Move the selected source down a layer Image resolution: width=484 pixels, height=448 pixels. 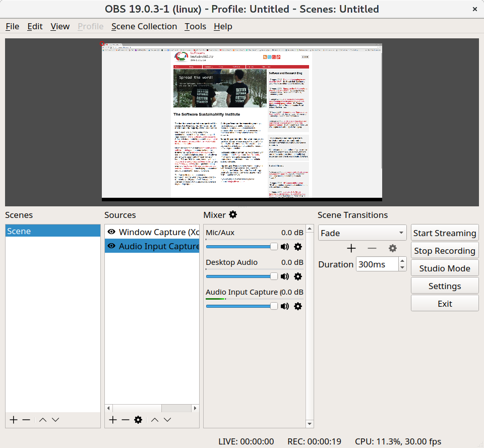click(167, 419)
